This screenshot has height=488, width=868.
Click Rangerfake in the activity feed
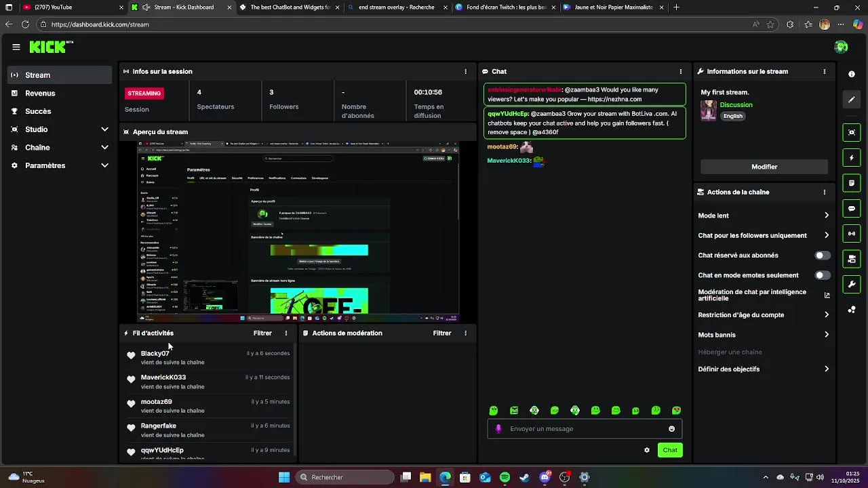click(159, 426)
